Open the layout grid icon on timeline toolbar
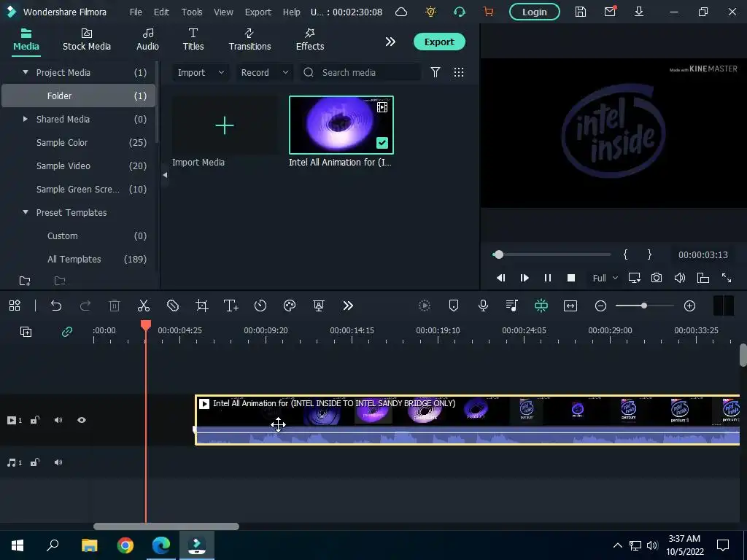747x560 pixels. tap(15, 306)
